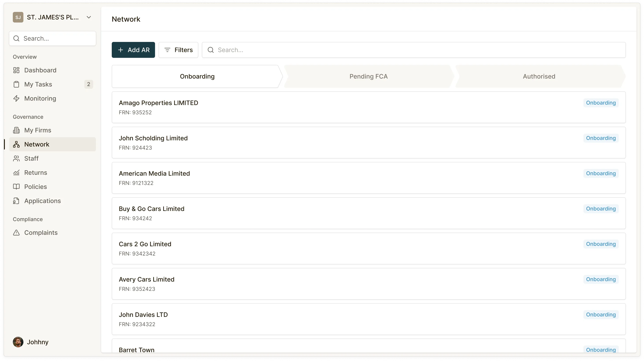Click the Add AR button
Viewport: 644px width, 361px height.
133,50
